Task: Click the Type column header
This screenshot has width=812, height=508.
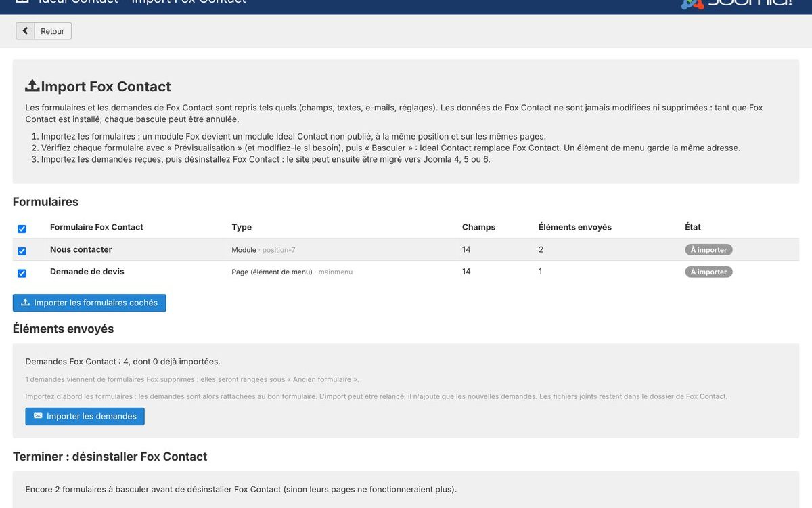Action: pyautogui.click(x=242, y=227)
